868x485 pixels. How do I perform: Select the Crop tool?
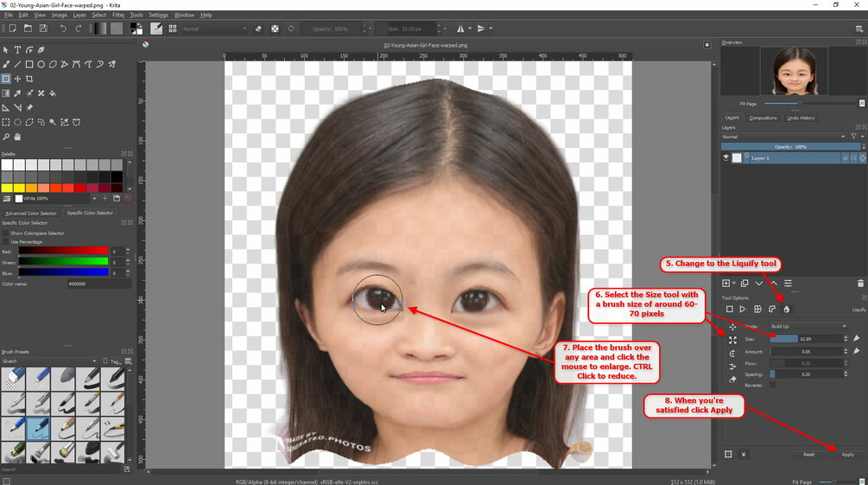coord(29,79)
